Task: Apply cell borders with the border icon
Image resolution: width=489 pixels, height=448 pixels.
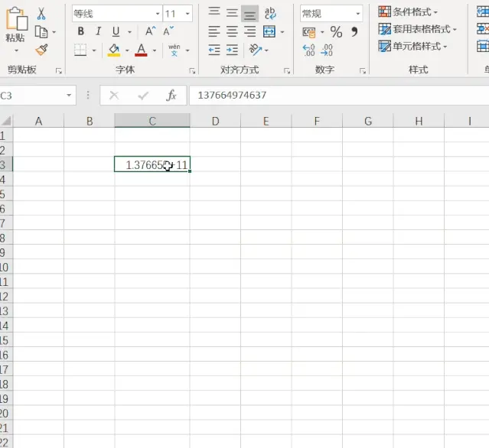Action: pyautogui.click(x=80, y=50)
